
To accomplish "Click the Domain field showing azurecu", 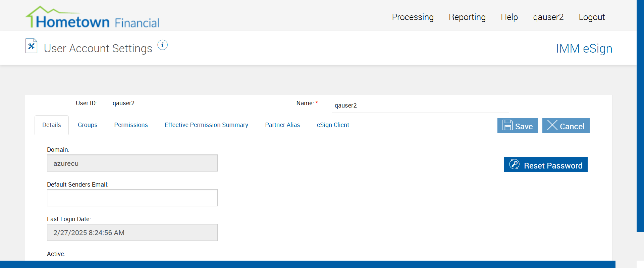I will pos(132,163).
